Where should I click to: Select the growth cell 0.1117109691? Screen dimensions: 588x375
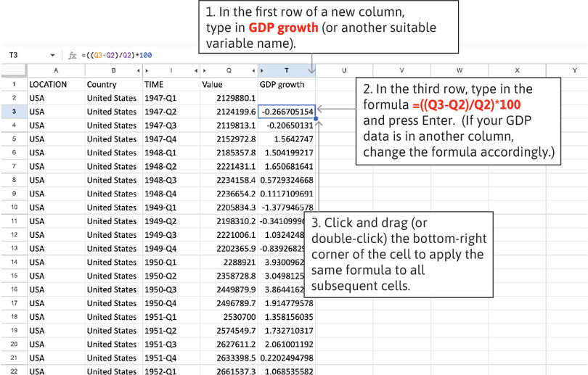click(287, 194)
